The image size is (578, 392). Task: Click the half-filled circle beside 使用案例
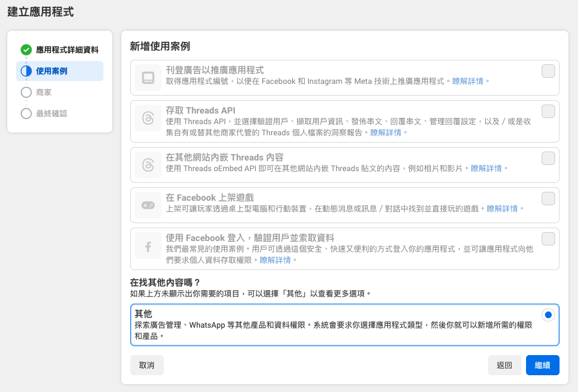26,71
